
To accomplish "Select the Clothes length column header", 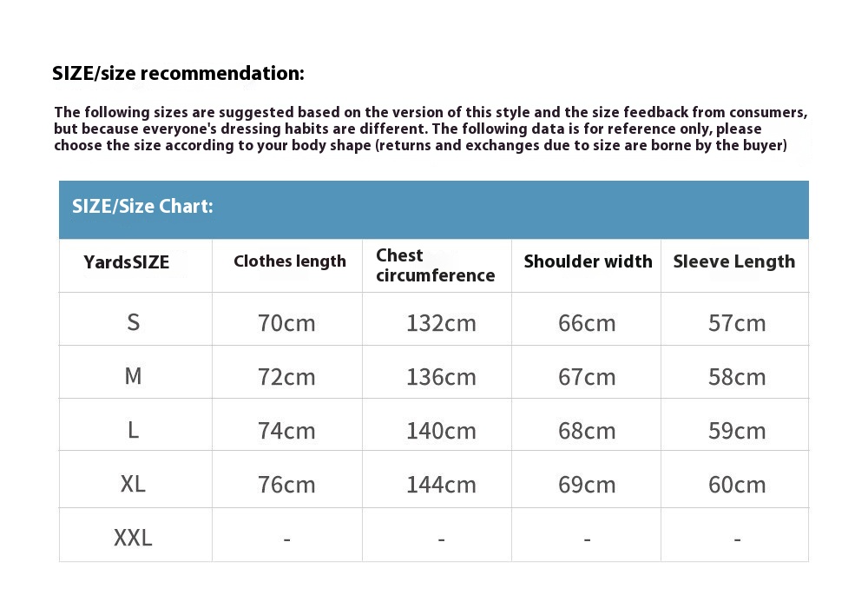I will tap(289, 261).
